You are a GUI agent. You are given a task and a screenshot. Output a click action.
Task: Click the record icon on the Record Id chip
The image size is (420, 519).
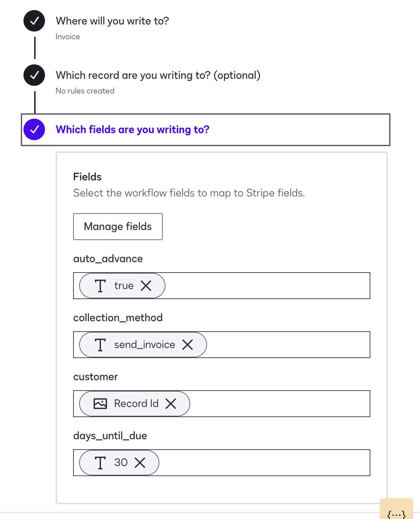[101, 404]
